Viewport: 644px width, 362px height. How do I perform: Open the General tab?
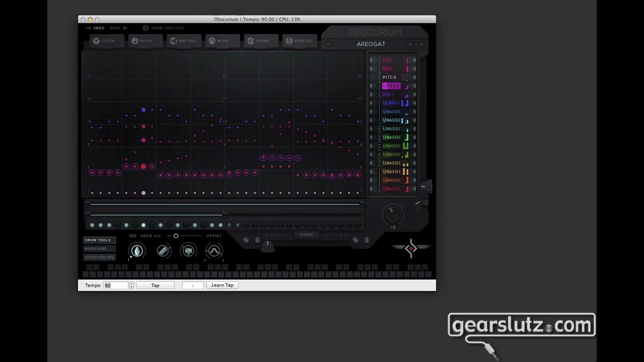pyautogui.click(x=300, y=41)
